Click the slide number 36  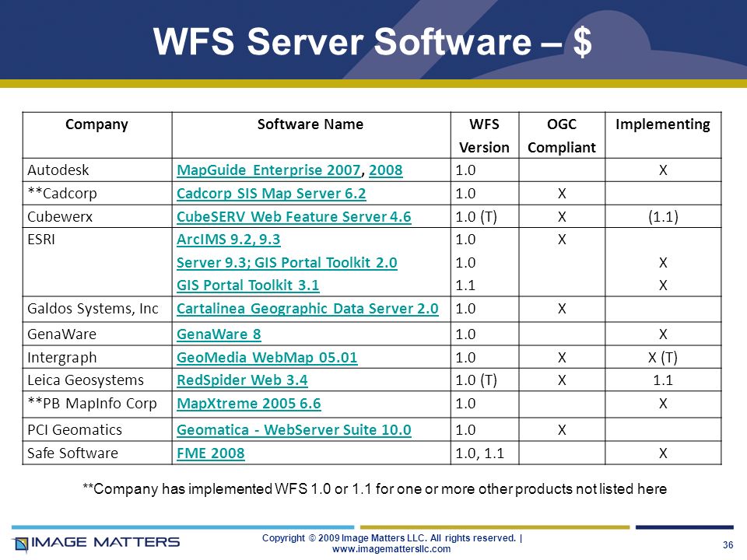tap(728, 544)
